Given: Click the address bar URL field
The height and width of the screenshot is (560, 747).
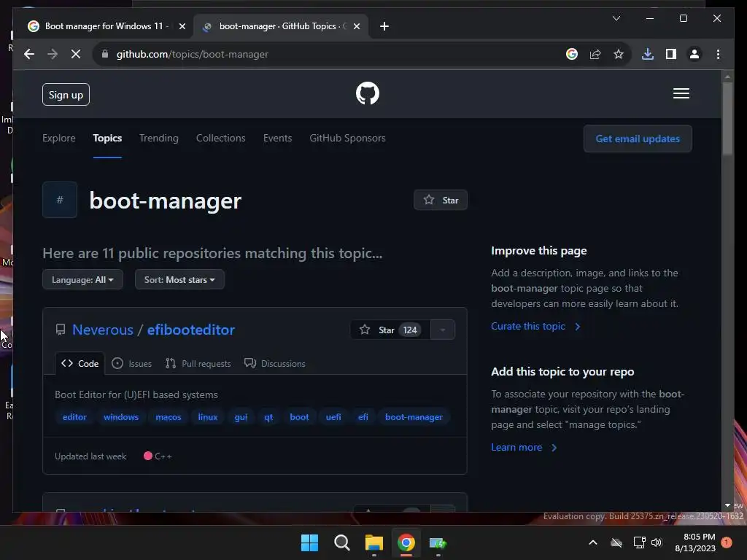Looking at the screenshot, I should [x=333, y=54].
